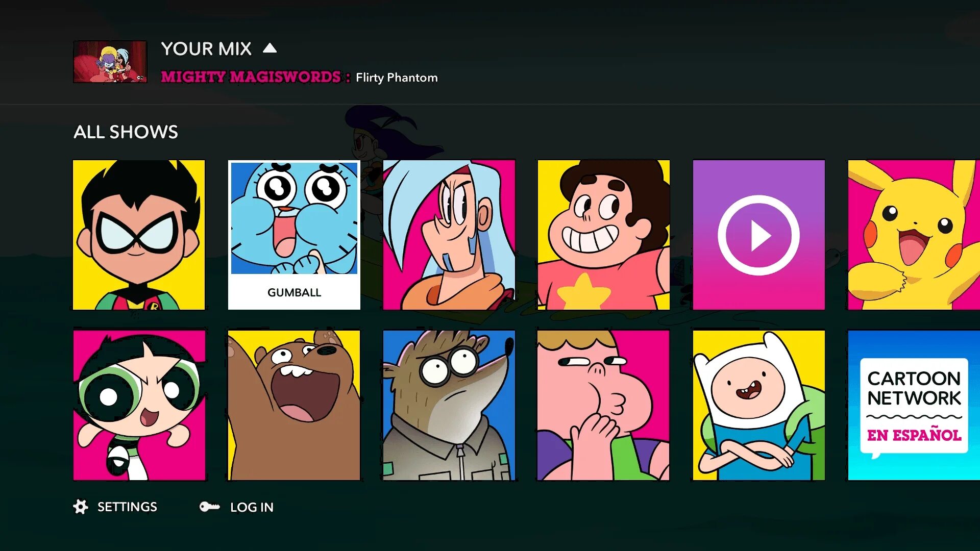Image resolution: width=980 pixels, height=551 pixels.
Task: Open Cartoon Network En Español tile
Action: coord(914,405)
